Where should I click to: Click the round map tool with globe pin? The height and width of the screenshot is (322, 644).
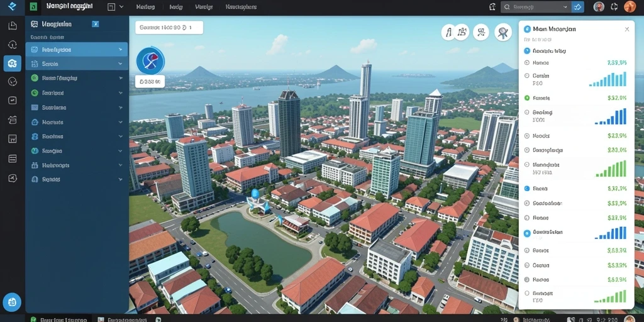coord(502,31)
